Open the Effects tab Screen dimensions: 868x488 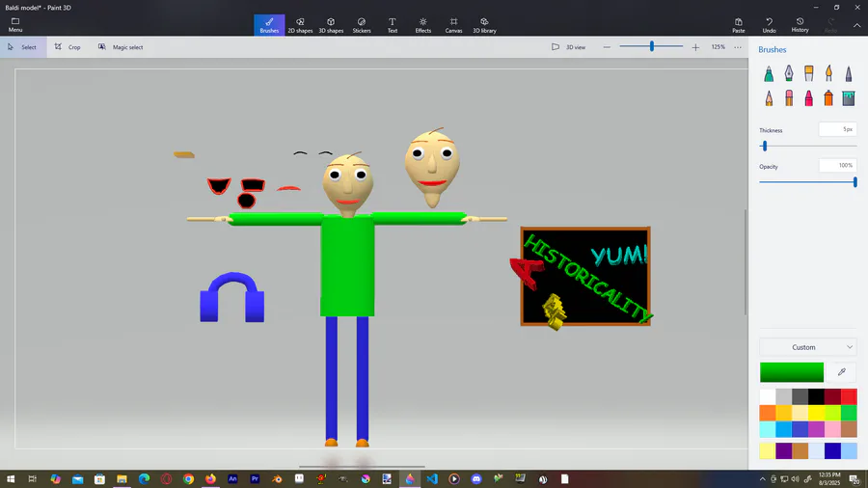point(423,25)
